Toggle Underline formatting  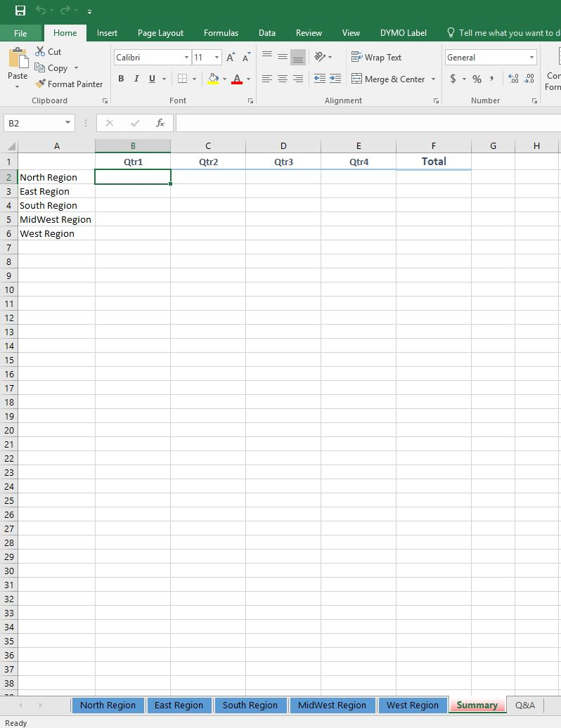[x=152, y=79]
